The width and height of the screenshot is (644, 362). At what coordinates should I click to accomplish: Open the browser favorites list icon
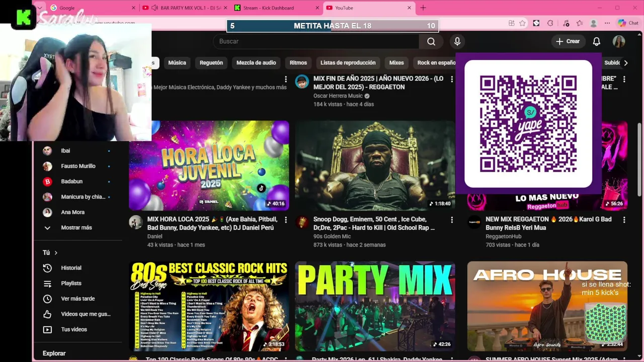pos(580,23)
